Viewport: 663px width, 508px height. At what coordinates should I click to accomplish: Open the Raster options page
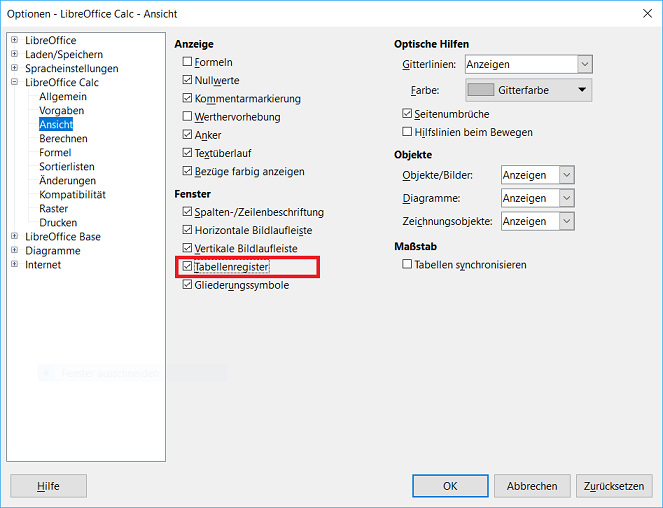click(x=53, y=209)
